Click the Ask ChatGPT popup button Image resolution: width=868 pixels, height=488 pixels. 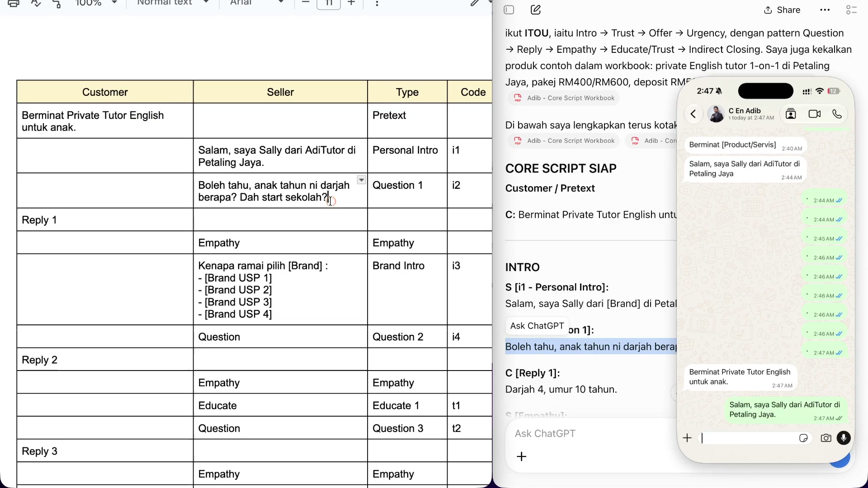537,326
